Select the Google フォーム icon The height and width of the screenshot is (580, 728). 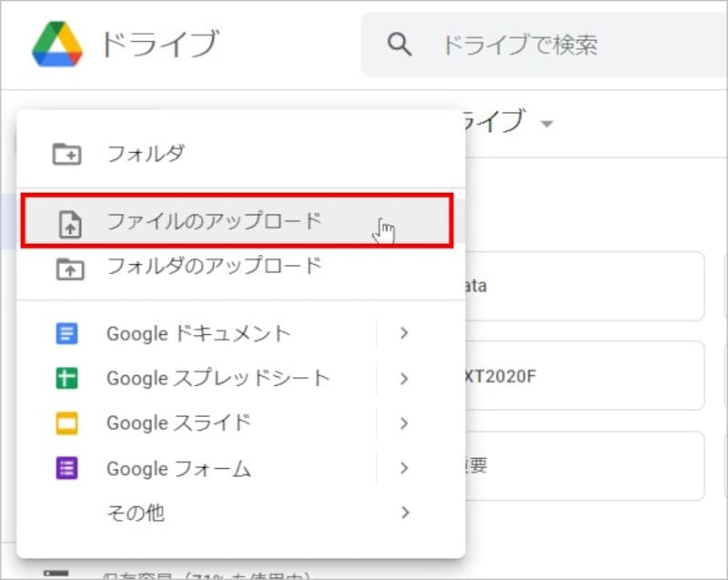(66, 468)
